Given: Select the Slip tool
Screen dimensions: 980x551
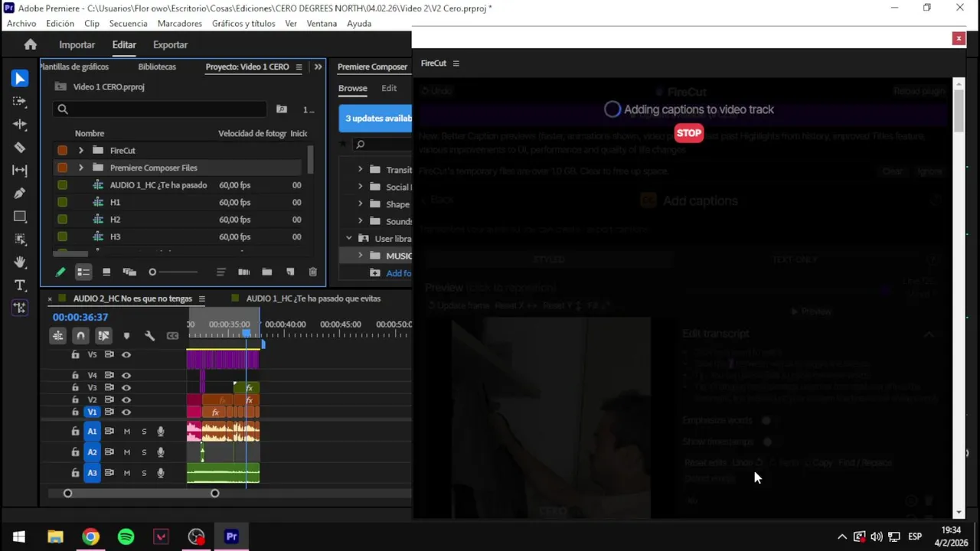Looking at the screenshot, I should tap(20, 170).
